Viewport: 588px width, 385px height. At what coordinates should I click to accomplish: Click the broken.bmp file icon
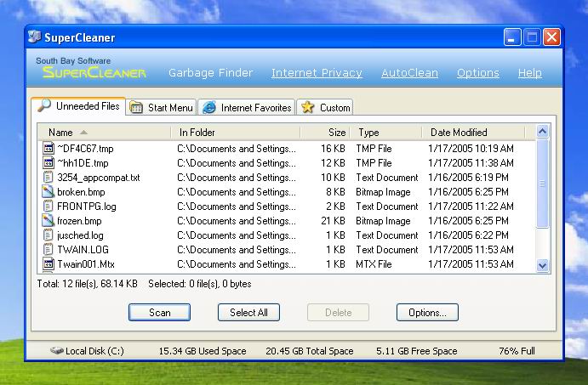[49, 192]
